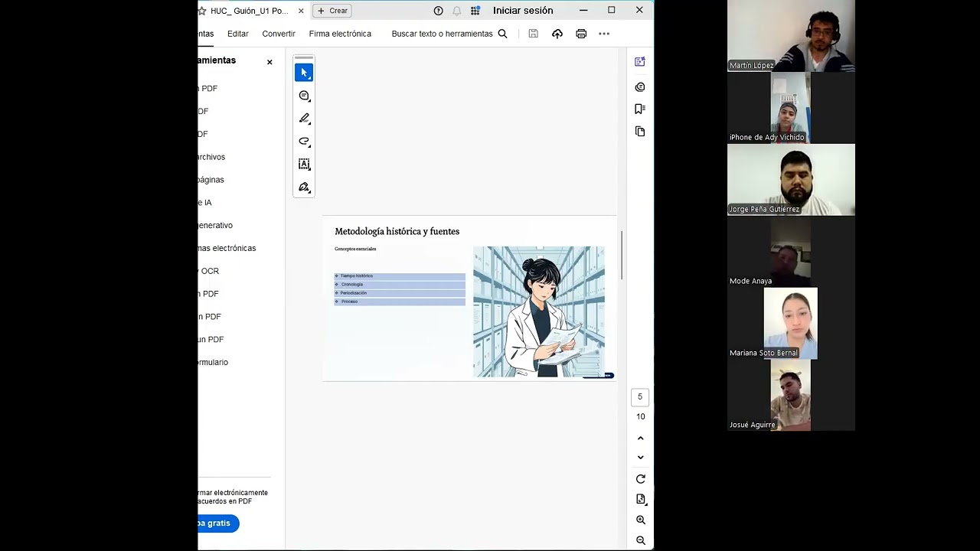Click the save file icon
The image size is (980, 551).
tap(534, 34)
